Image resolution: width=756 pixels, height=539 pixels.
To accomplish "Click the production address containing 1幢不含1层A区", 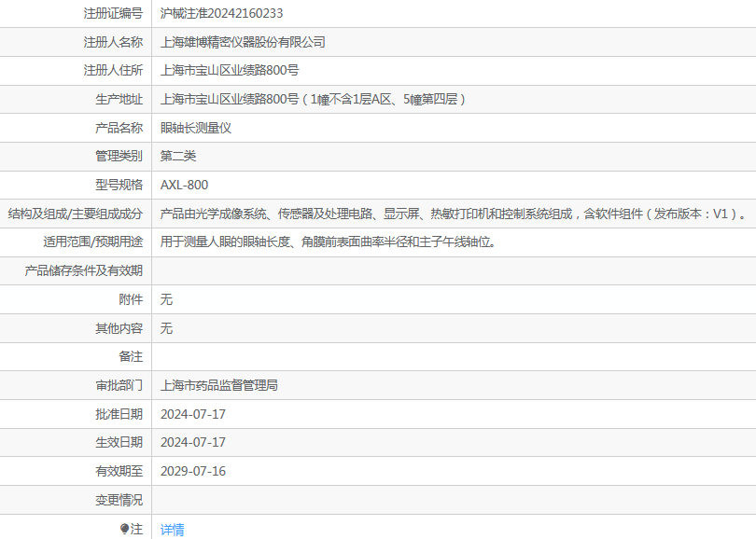I will (x=314, y=99).
